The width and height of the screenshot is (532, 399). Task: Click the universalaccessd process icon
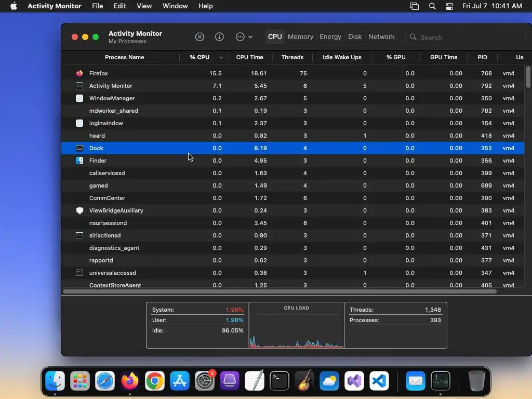point(79,273)
